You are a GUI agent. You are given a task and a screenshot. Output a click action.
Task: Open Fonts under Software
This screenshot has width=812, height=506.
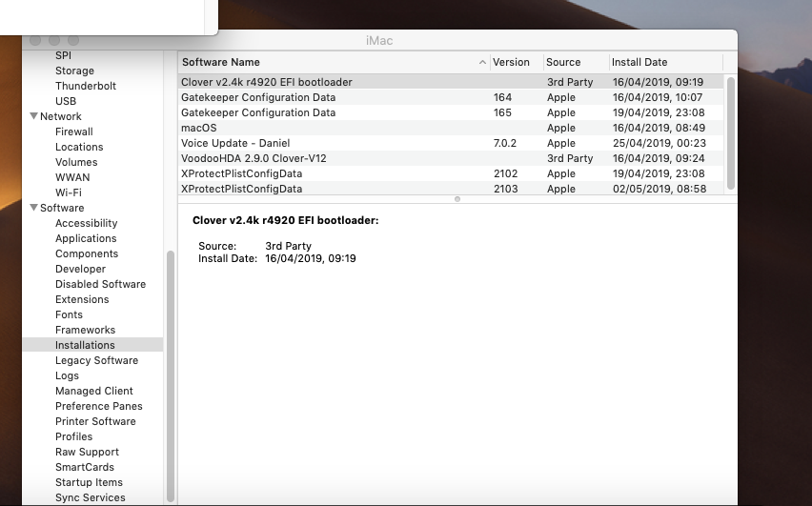tap(69, 314)
